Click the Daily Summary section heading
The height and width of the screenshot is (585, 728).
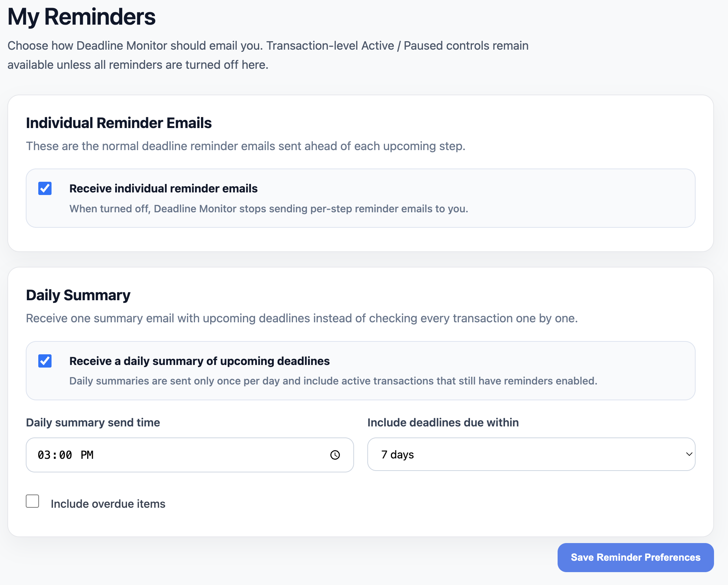pyautogui.click(x=78, y=295)
